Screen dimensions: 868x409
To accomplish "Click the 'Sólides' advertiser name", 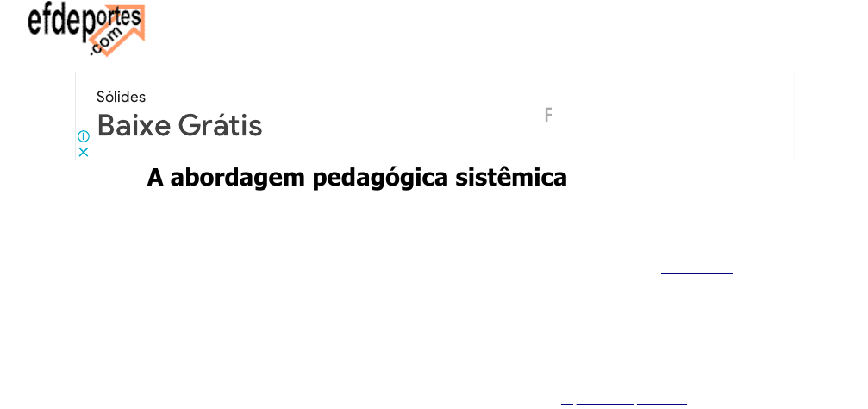I will click(121, 97).
